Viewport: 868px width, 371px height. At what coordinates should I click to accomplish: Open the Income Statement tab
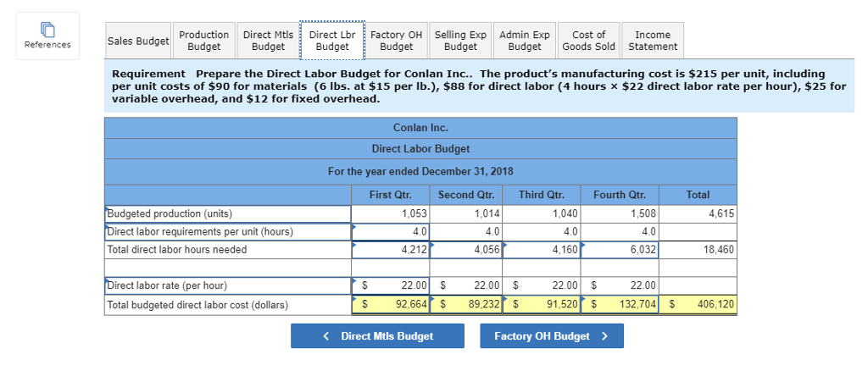point(653,41)
